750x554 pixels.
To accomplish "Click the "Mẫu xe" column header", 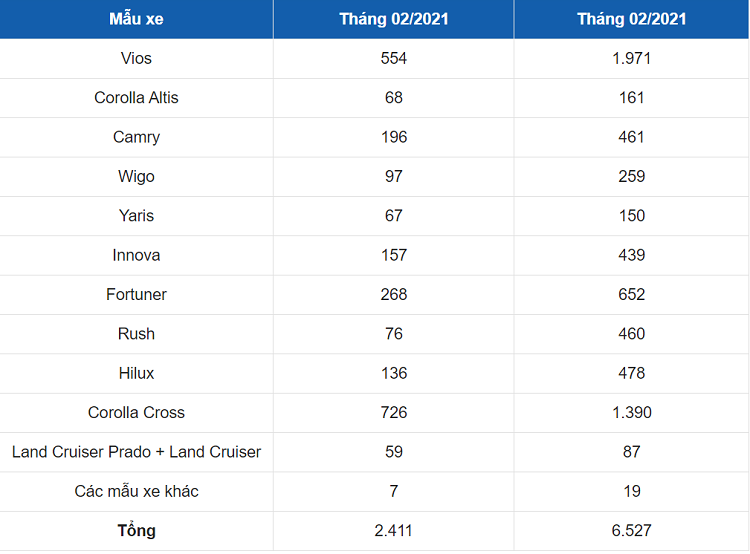I will (x=136, y=19).
